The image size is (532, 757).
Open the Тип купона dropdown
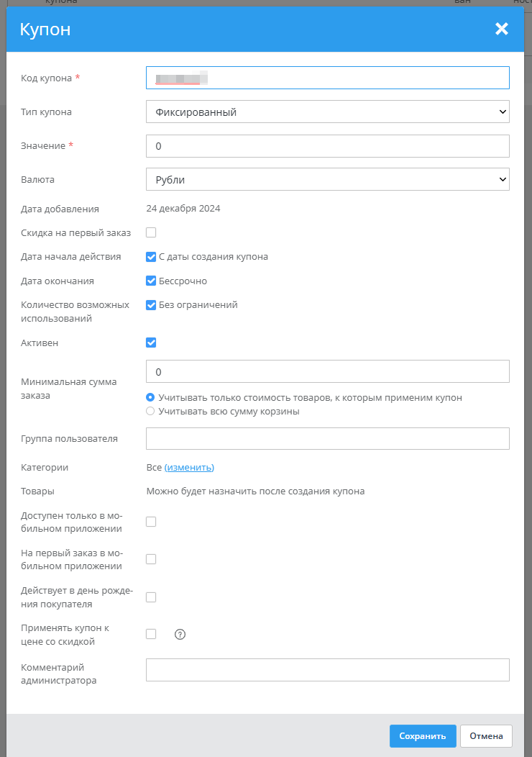pos(327,112)
